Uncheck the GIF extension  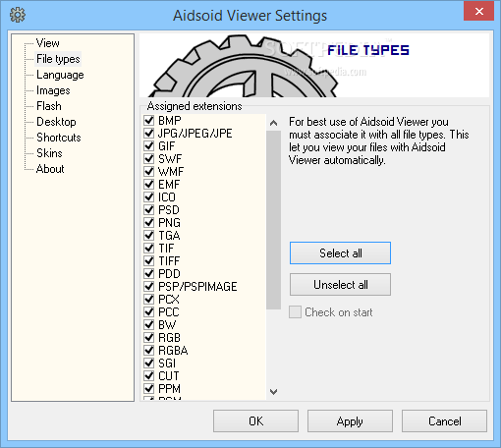point(149,145)
